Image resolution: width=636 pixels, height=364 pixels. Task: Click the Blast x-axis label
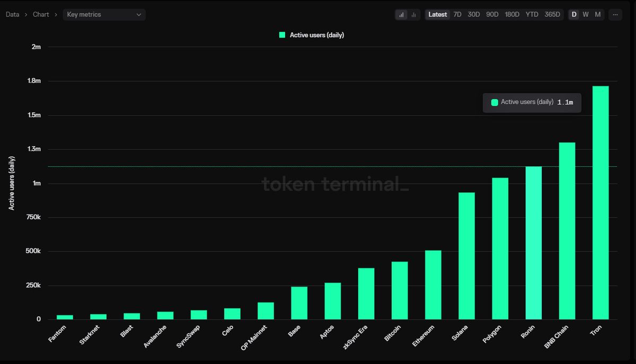coord(126,331)
